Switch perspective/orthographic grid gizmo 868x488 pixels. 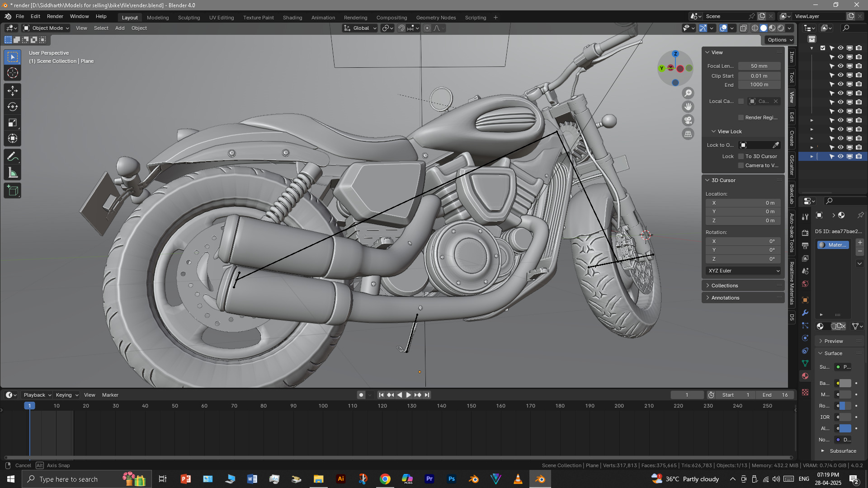[x=688, y=134]
